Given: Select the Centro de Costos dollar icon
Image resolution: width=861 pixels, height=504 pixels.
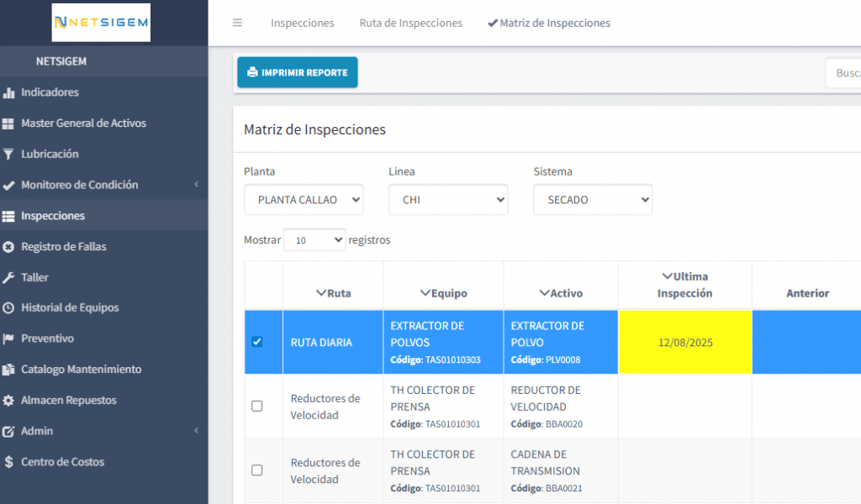Looking at the screenshot, I should pyautogui.click(x=8, y=462).
